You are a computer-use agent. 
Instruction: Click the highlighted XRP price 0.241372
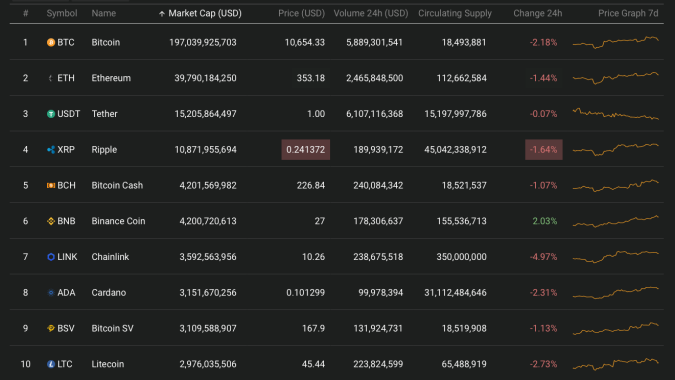tap(306, 149)
